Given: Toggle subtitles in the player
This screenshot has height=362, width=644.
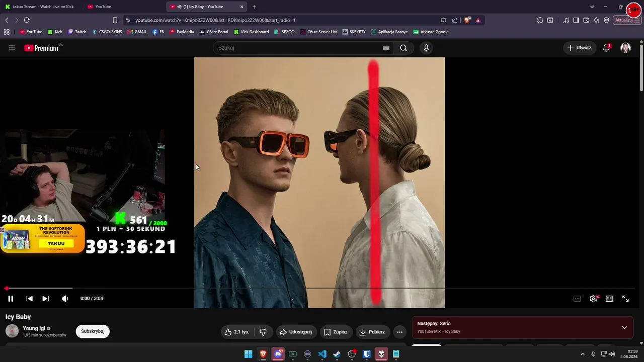Looking at the screenshot, I should 577,299.
